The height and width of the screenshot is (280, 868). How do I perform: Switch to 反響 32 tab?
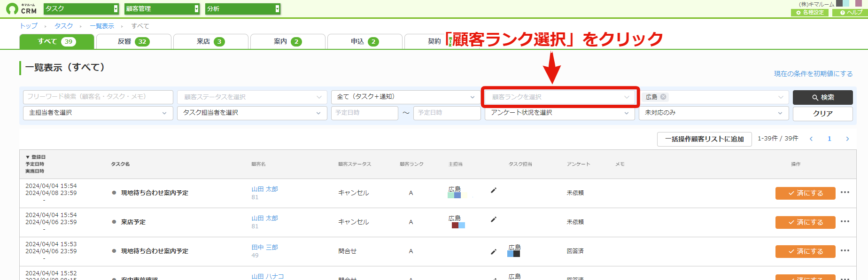tap(134, 41)
